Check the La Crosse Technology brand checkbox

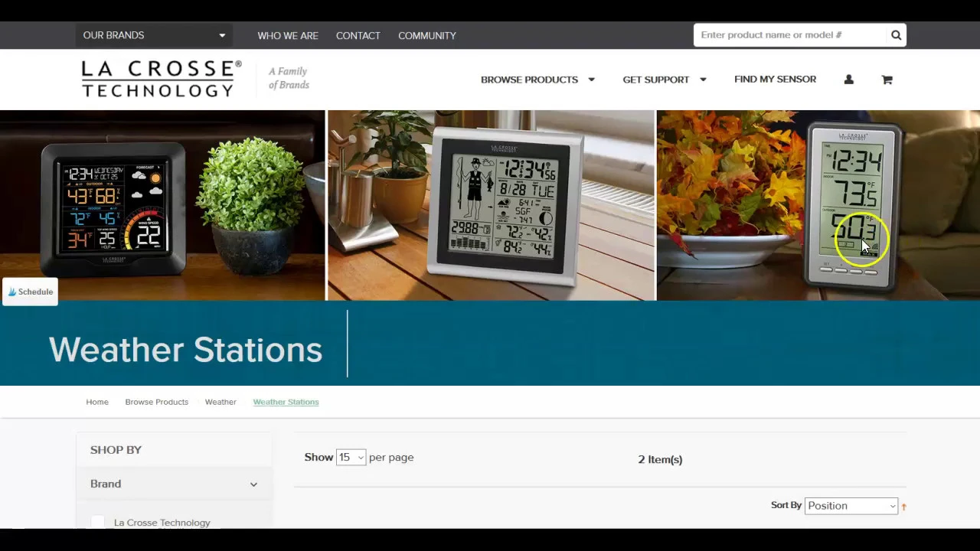click(97, 522)
